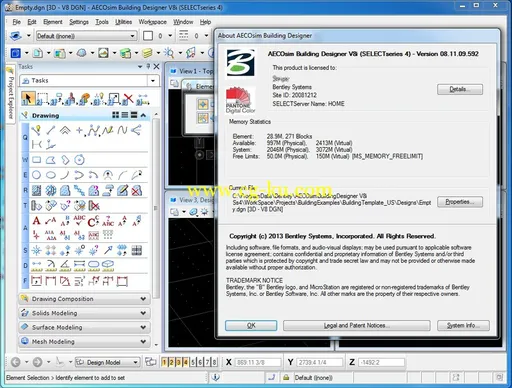512x388 pixels.
Task: Open the Workspace menu
Action: 152,22
